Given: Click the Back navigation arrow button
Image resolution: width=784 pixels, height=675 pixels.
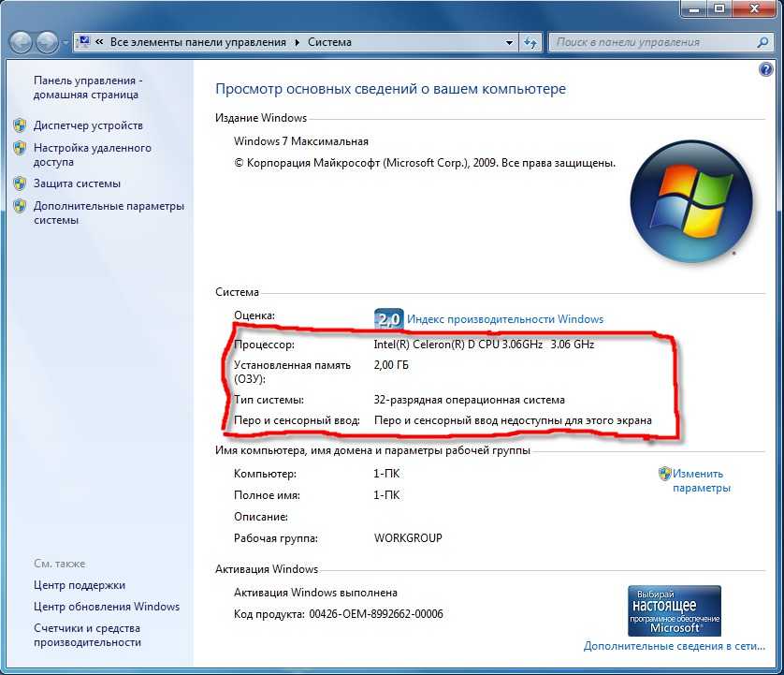Looking at the screenshot, I should (21, 42).
